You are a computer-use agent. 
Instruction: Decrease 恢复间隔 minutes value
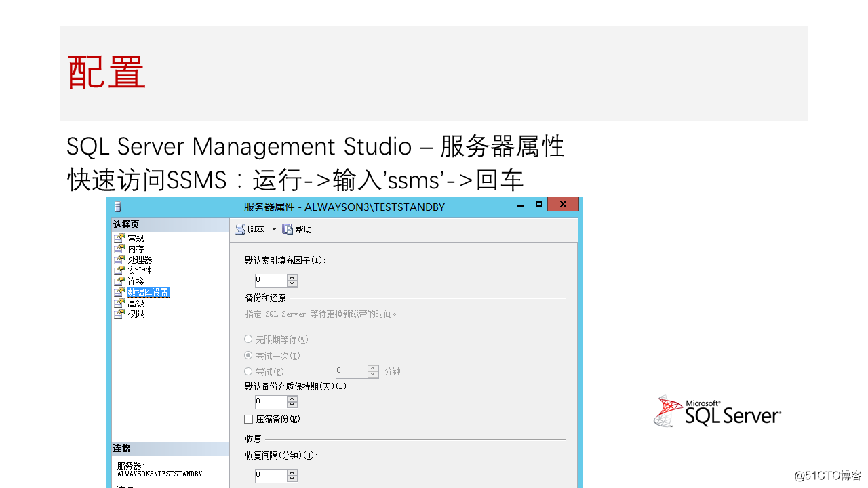point(292,479)
